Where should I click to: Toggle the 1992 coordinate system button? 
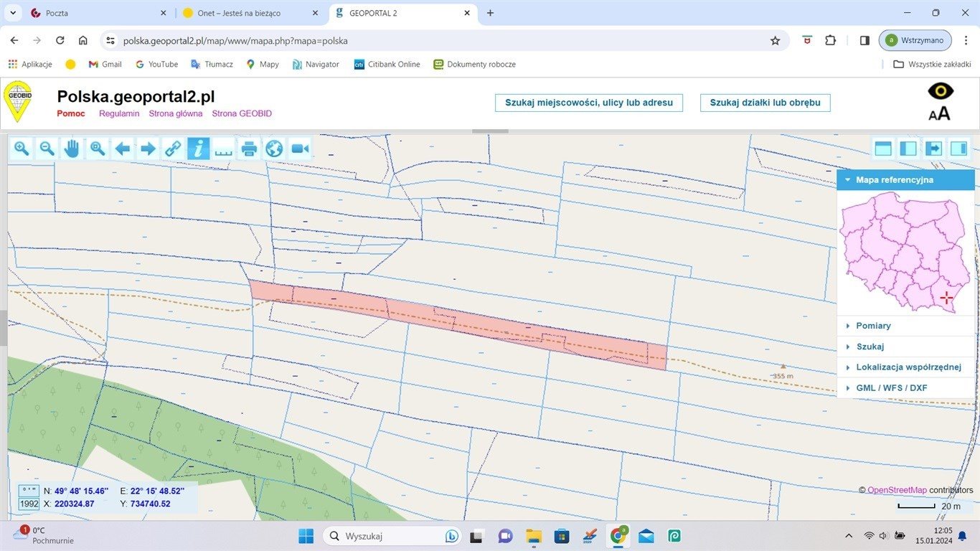(29, 504)
